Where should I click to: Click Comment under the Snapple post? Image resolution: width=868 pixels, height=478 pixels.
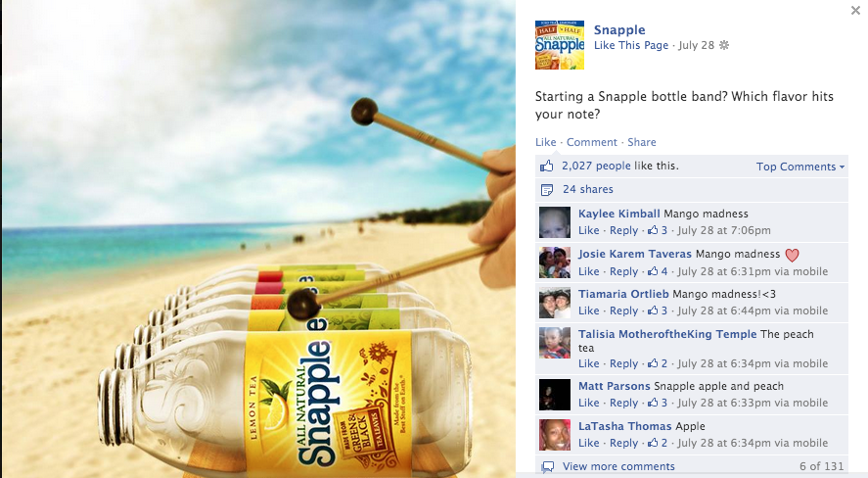tap(591, 142)
